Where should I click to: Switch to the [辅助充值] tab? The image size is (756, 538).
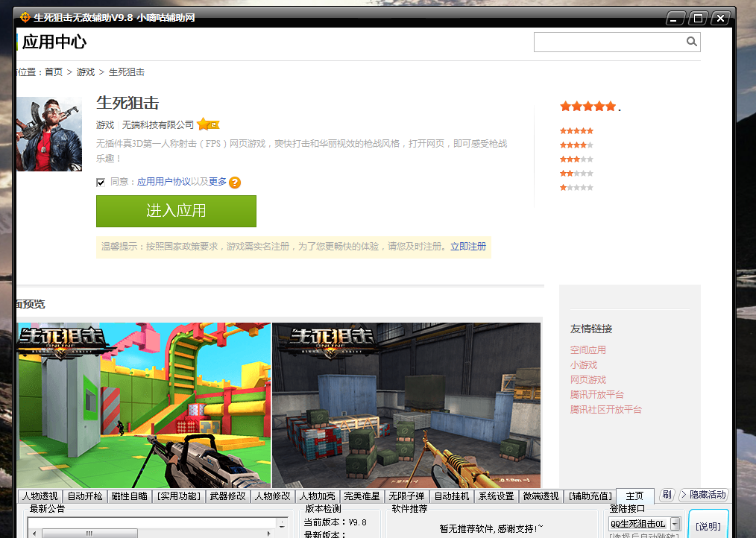point(590,496)
